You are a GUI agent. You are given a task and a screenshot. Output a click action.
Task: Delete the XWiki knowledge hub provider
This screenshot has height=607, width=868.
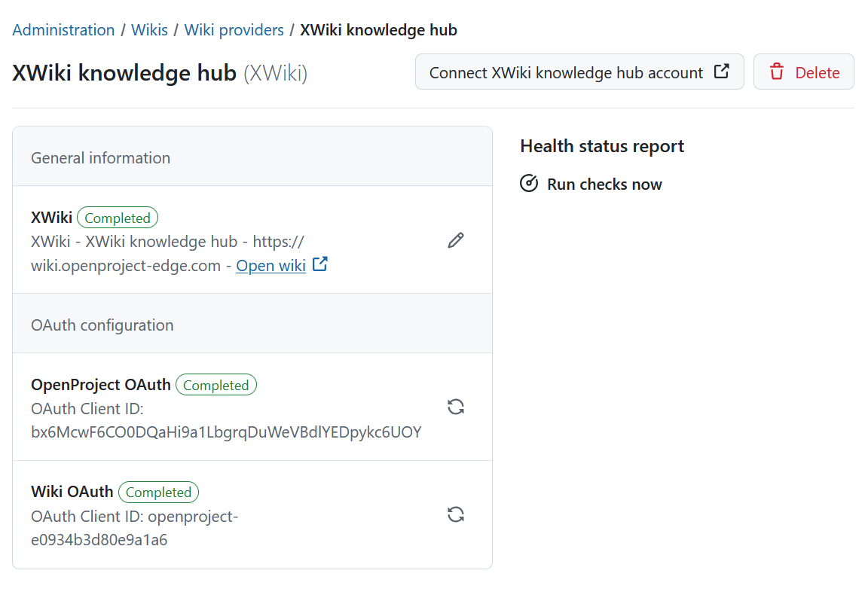click(x=803, y=72)
